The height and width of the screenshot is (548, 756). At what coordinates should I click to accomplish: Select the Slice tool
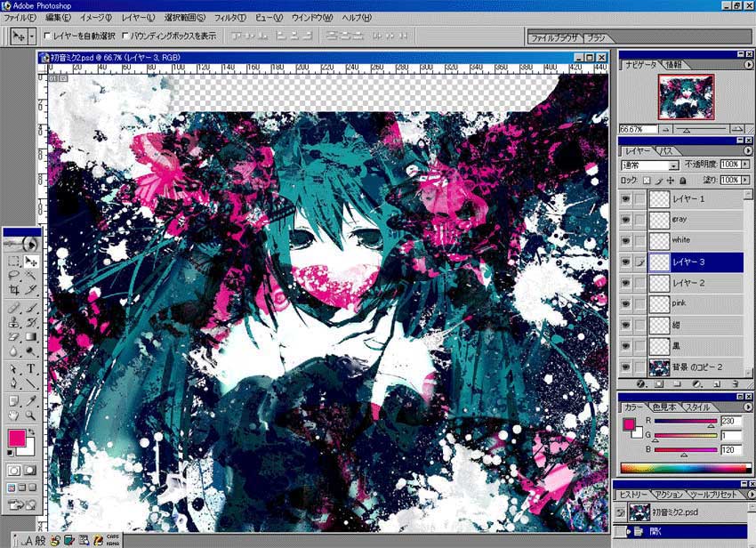click(31, 289)
